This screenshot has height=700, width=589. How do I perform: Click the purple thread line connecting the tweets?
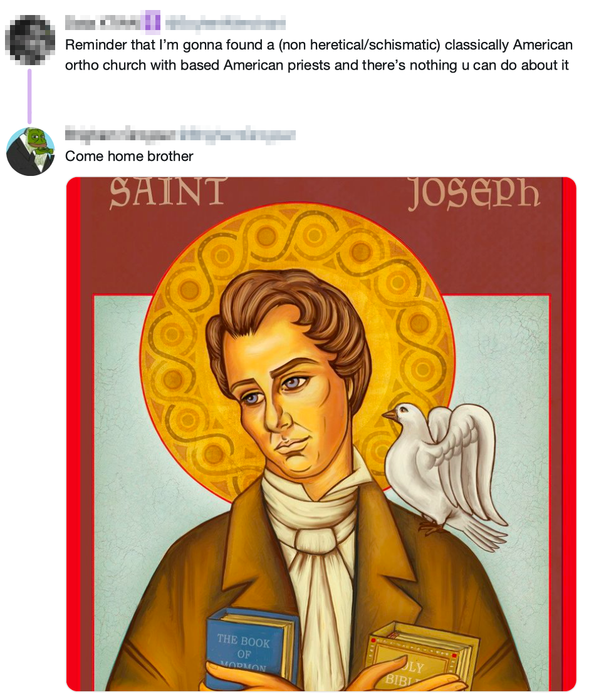pos(29,96)
